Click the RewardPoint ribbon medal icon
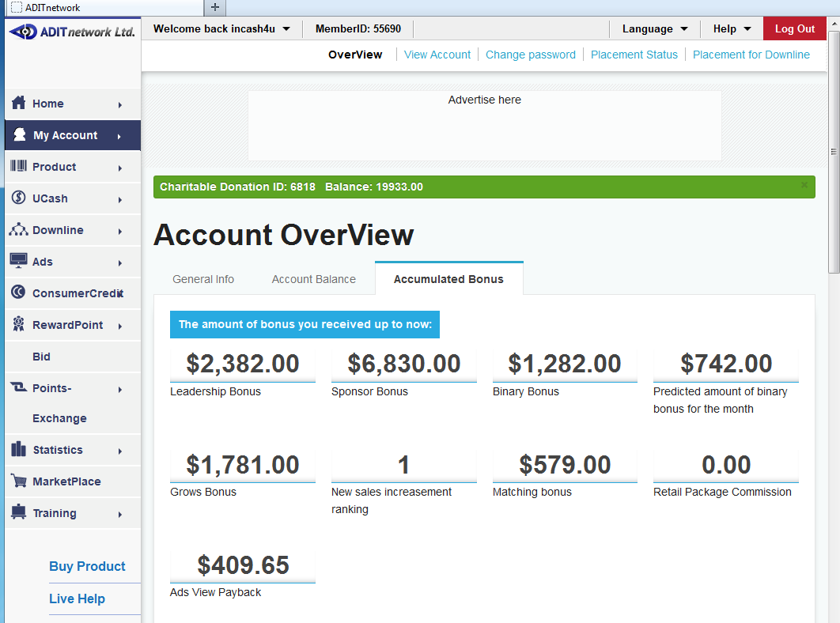The image size is (840, 623). pos(18,323)
